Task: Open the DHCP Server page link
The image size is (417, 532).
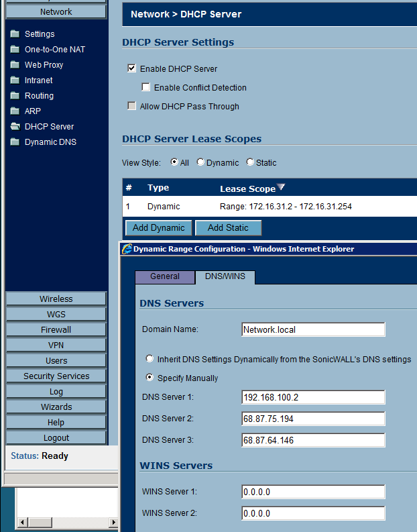Action: (x=49, y=127)
